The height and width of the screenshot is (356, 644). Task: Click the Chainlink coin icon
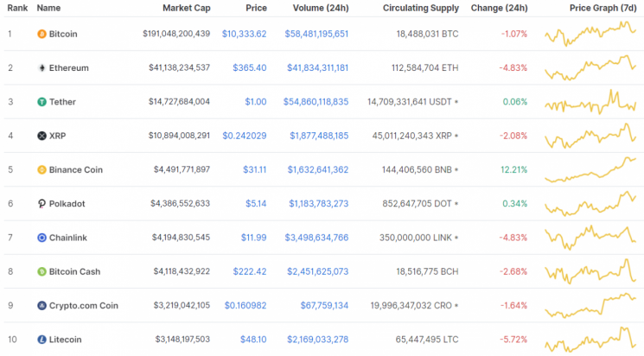(x=41, y=238)
